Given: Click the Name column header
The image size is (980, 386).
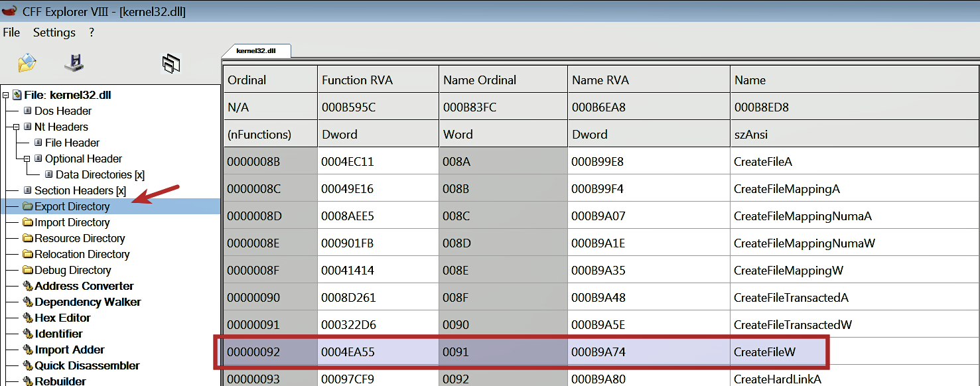Looking at the screenshot, I should [x=855, y=80].
